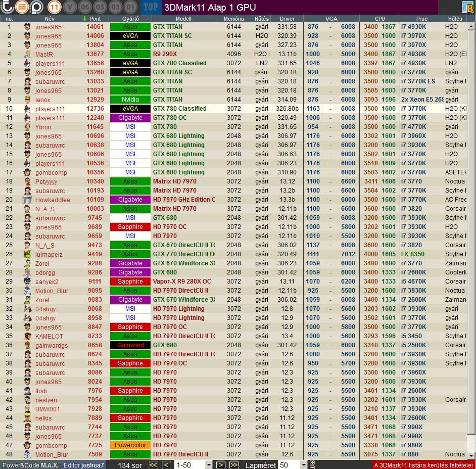Click the scrollbar up arrow
Screen dimensions: 476x469
pos(471,27)
